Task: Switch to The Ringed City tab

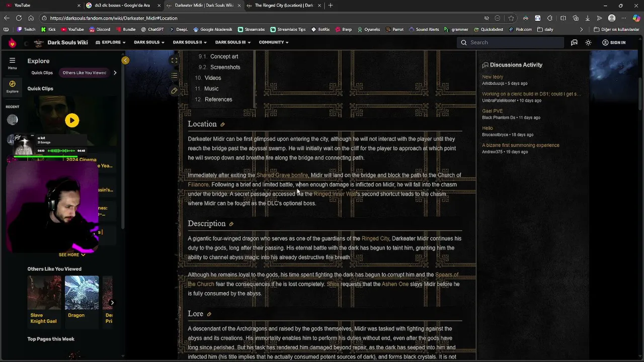Action: tap(283, 5)
